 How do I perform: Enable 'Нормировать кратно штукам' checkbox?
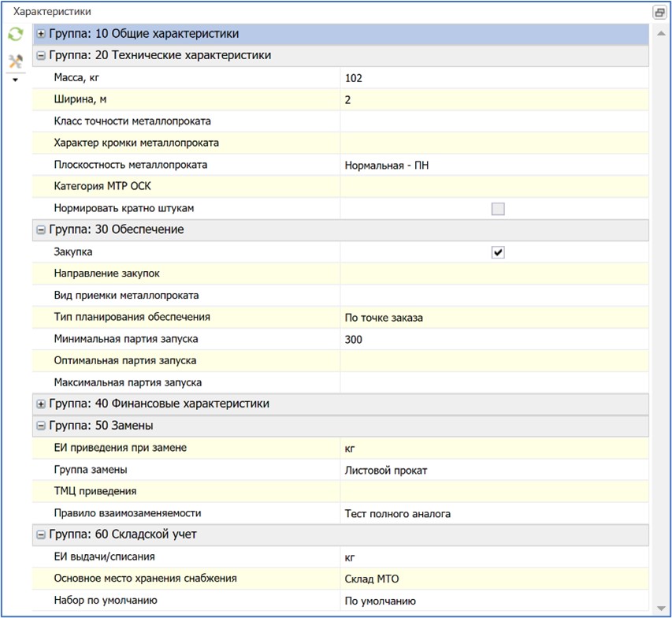click(497, 209)
